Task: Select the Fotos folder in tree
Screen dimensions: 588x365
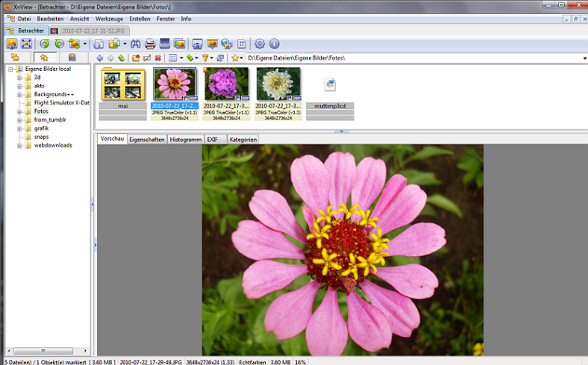Action: (41, 111)
